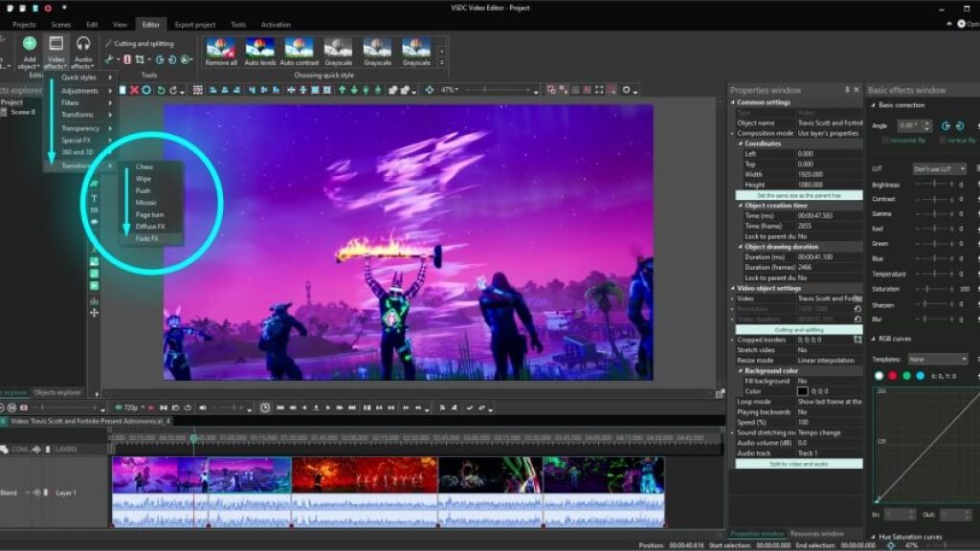980x551 pixels.
Task: Click Cutting and splitting in ribbon Tools
Action: (144, 44)
